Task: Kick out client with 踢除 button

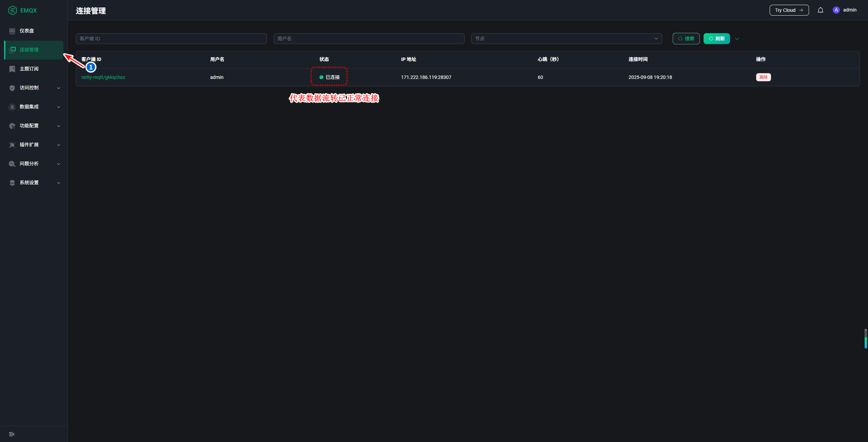Action: tap(763, 77)
